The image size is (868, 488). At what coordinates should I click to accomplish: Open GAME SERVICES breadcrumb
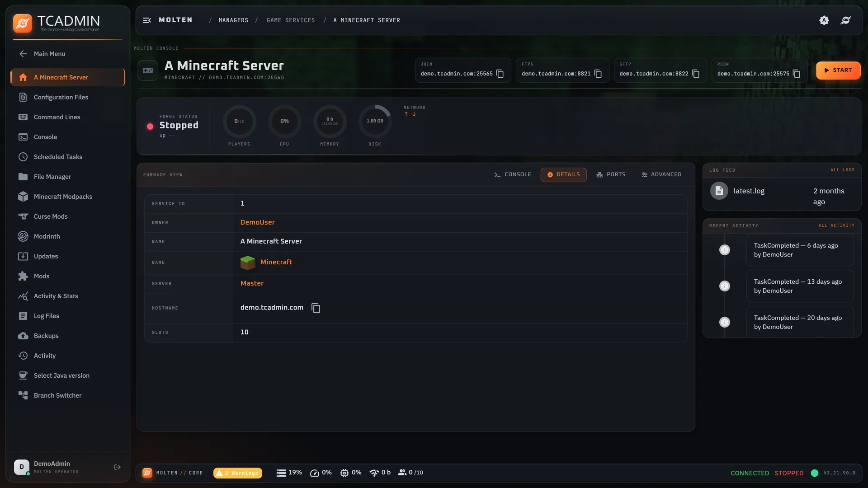coord(291,20)
